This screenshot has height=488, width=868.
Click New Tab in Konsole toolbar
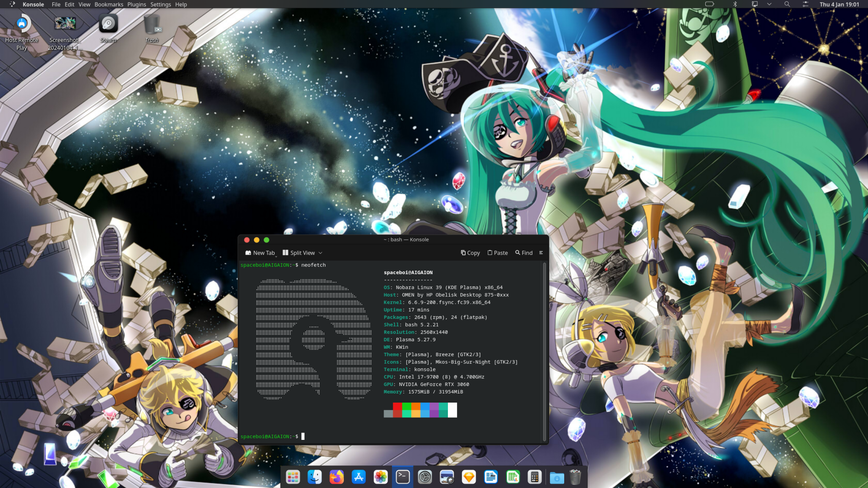pyautogui.click(x=260, y=253)
